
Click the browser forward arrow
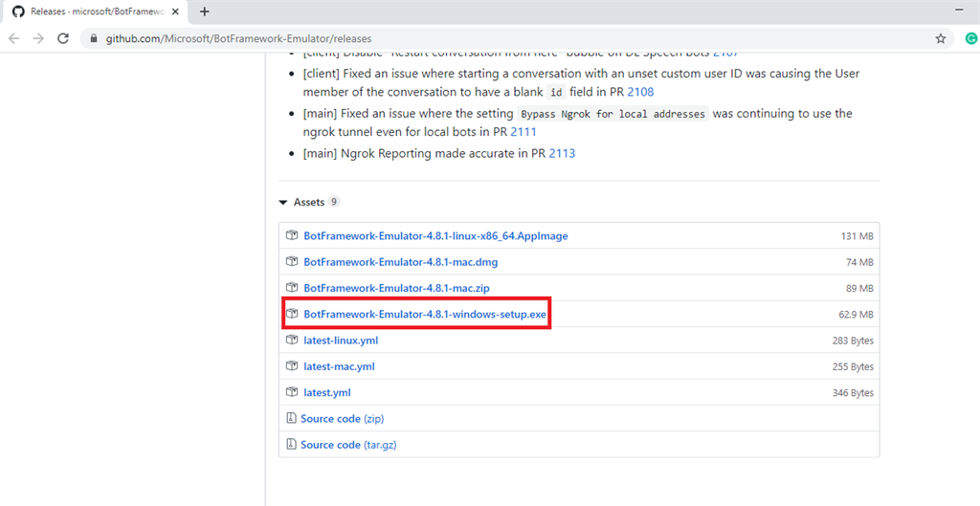click(38, 38)
